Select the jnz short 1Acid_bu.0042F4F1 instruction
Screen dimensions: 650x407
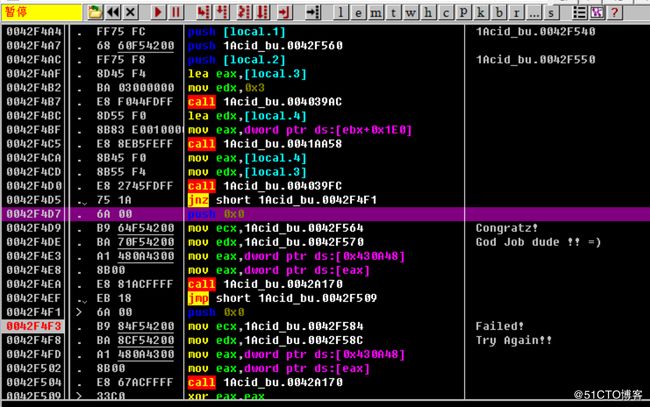[282, 200]
